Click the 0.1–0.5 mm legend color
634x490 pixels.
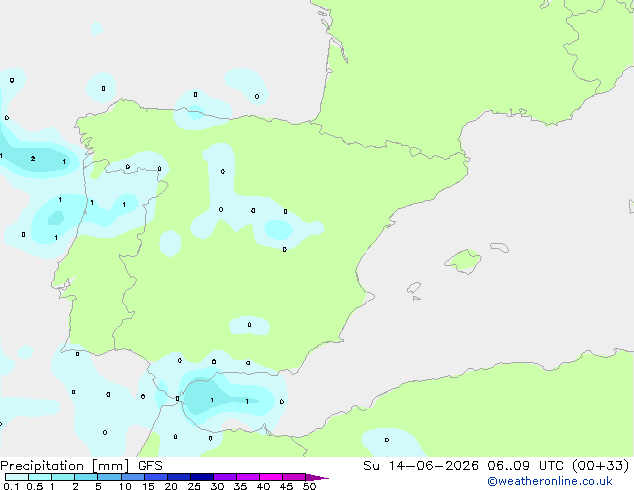[17, 477]
